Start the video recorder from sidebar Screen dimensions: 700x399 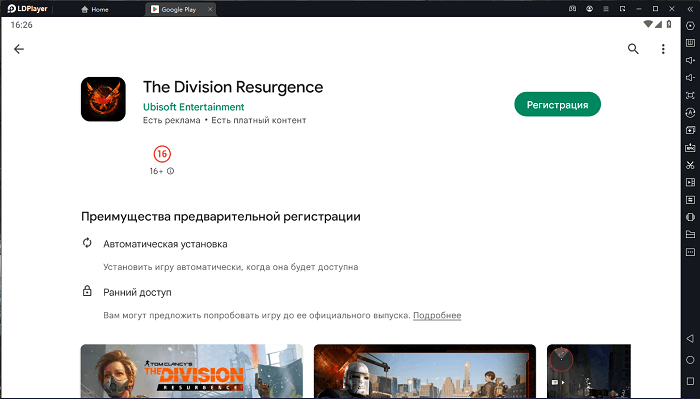tap(690, 183)
